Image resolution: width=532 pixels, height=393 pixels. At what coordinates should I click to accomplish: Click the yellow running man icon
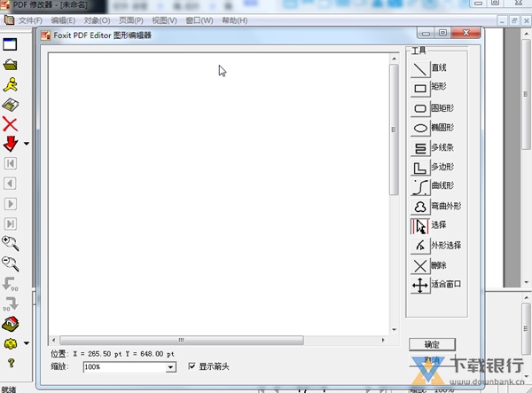tap(11, 85)
